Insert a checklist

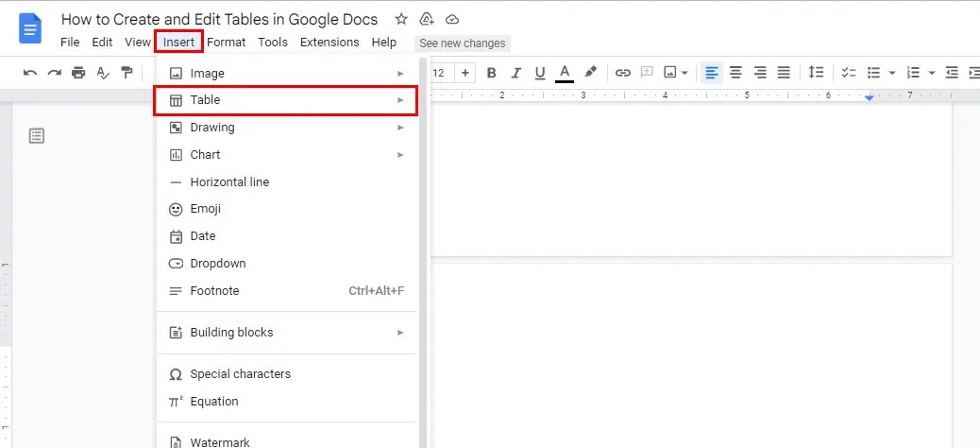pos(848,73)
